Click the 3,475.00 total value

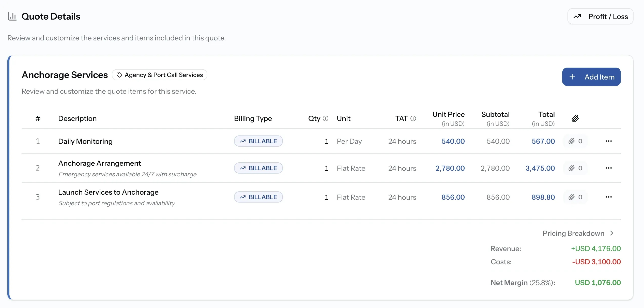[x=540, y=168]
